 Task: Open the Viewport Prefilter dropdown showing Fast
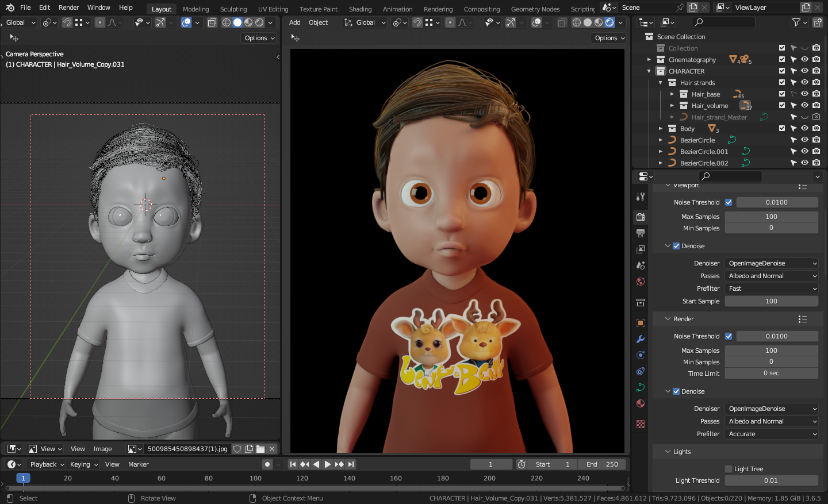pyautogui.click(x=772, y=288)
